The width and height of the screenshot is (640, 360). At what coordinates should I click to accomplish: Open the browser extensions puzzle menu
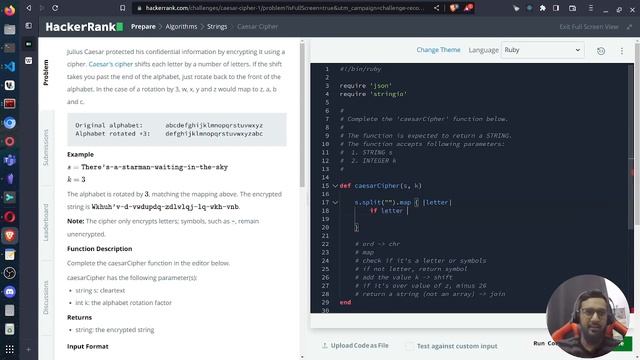tap(542, 8)
